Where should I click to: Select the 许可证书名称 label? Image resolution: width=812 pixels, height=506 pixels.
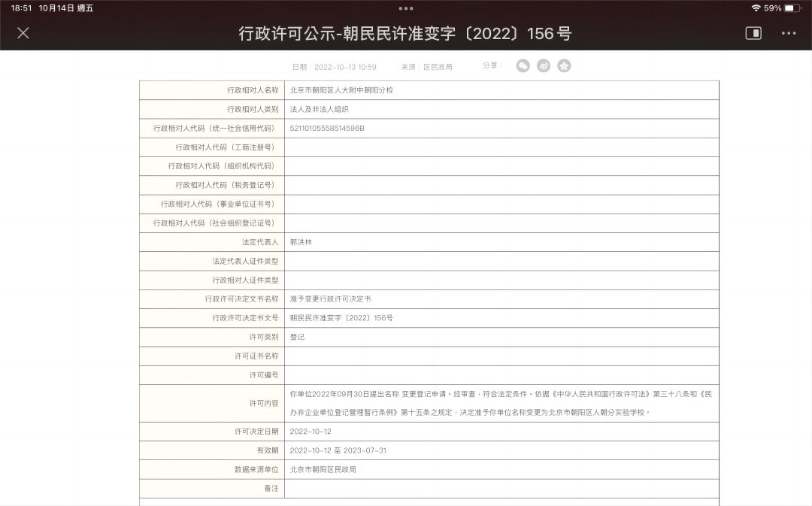point(256,356)
